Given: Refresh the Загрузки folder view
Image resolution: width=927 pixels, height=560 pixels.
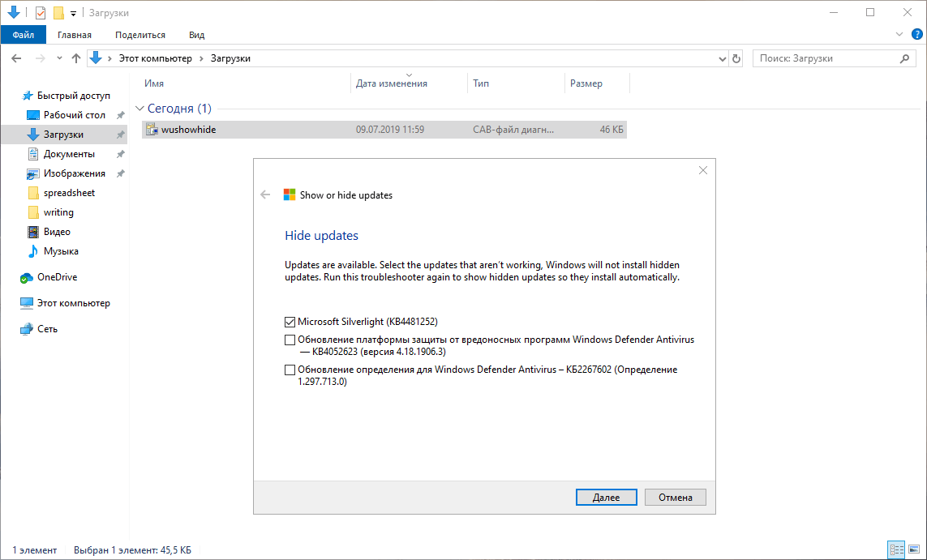Looking at the screenshot, I should tap(736, 58).
